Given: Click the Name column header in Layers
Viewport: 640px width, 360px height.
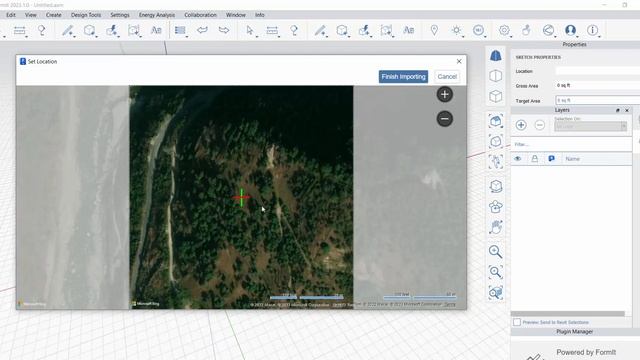Looking at the screenshot, I should click(x=572, y=159).
